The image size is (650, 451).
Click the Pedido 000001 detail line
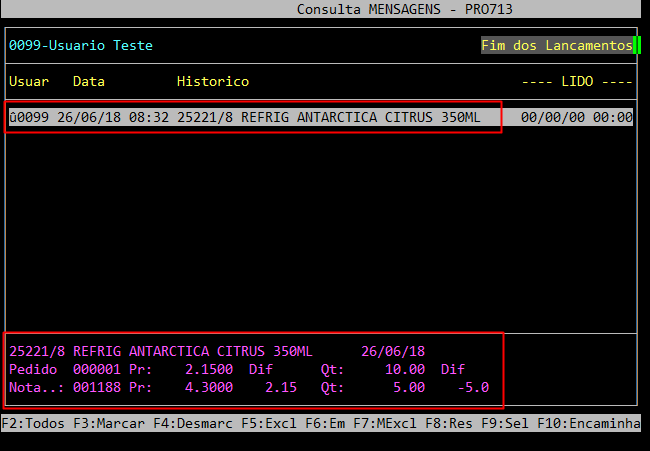[x=250, y=369]
